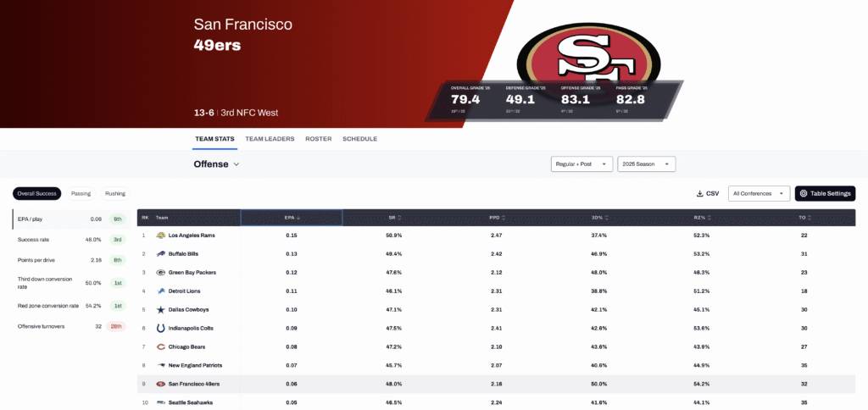868x410 pixels.
Task: Open the 2025 Season dropdown
Action: coord(647,164)
